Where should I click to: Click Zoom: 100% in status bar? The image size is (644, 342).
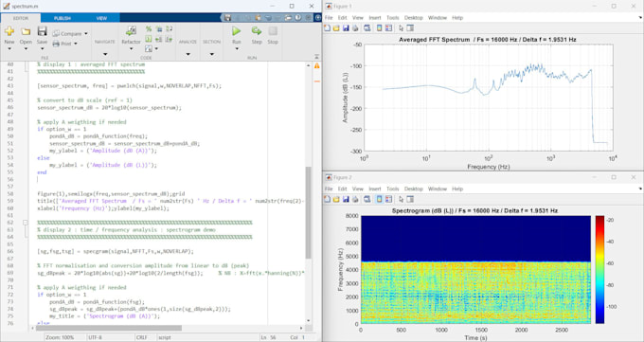coord(60,337)
